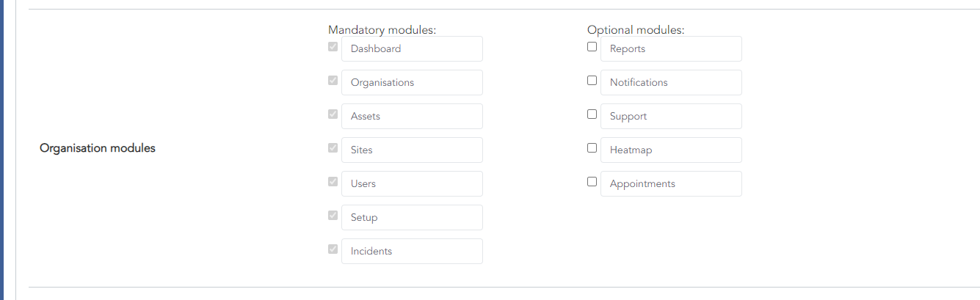Click the Sites mandatory checkbox
The image size is (980, 300).
333,148
